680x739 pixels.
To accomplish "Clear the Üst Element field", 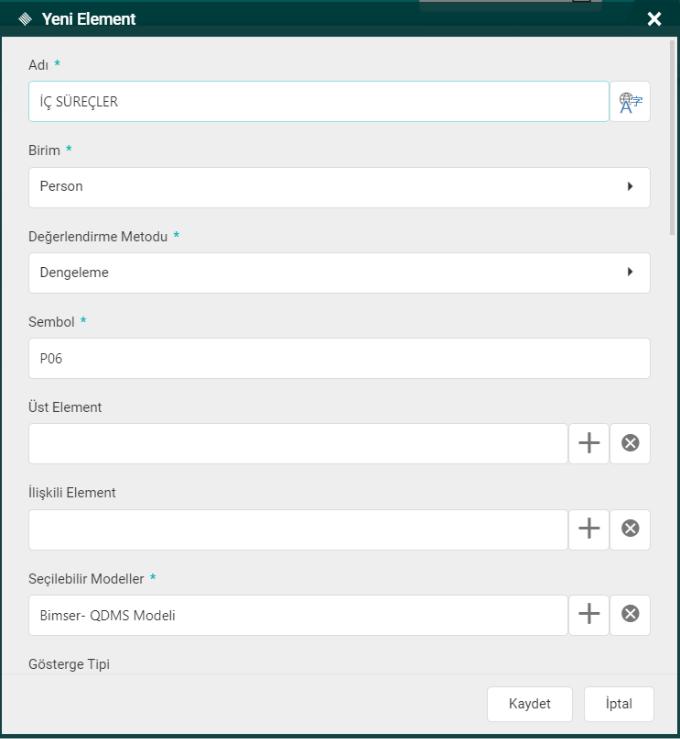I will 630,443.
